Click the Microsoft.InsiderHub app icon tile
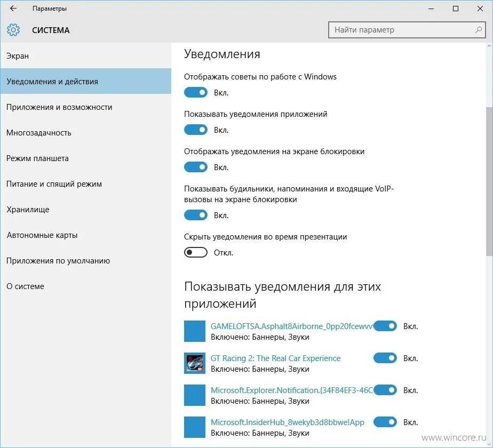This screenshot has width=493, height=448. coord(195,427)
